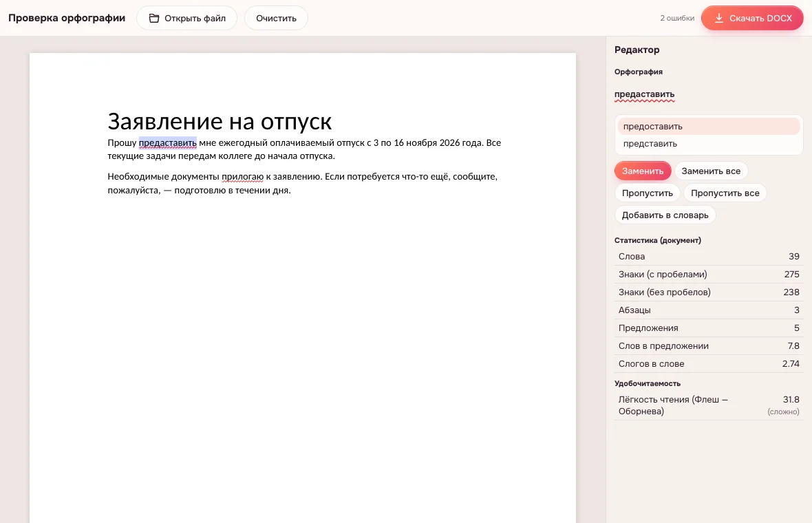Image resolution: width=812 pixels, height=523 pixels.
Task: Click the «Предложения» statistics row
Action: [x=708, y=328]
